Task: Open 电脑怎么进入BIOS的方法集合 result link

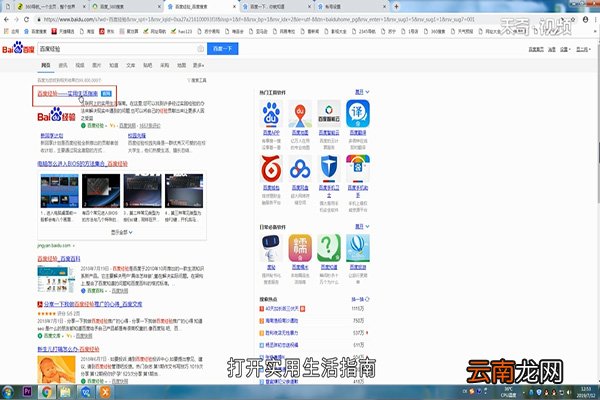Action: (x=82, y=164)
